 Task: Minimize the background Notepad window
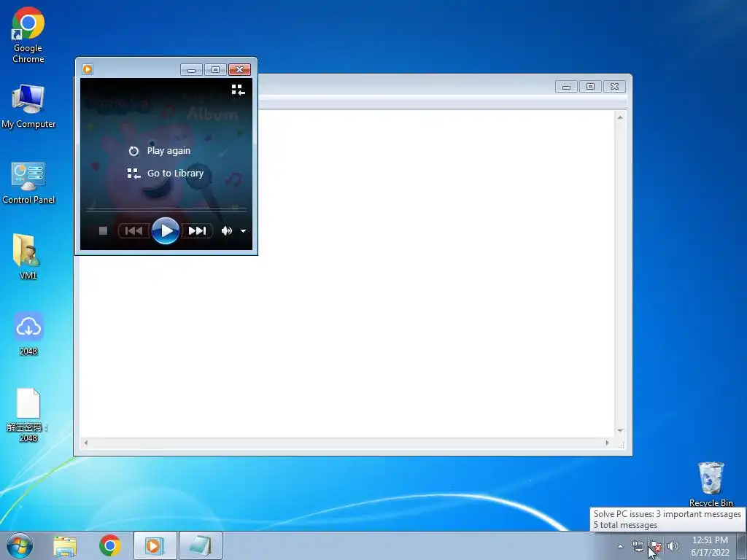click(566, 87)
